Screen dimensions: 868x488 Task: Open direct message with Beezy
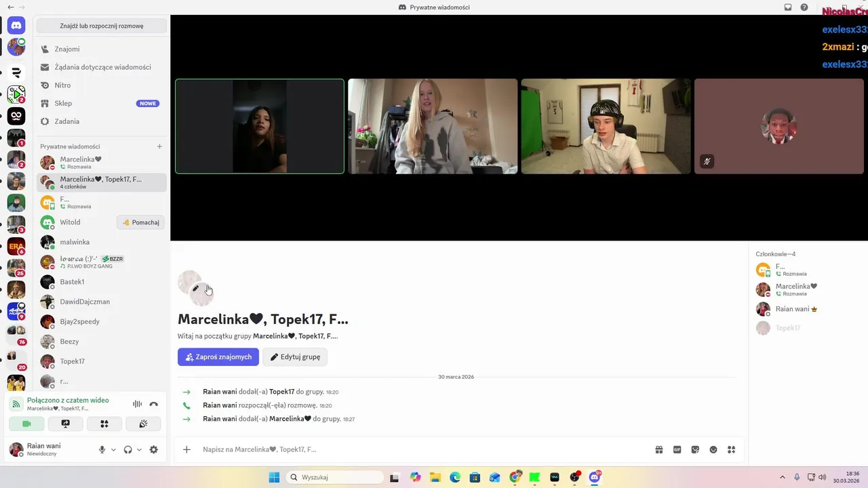101,342
